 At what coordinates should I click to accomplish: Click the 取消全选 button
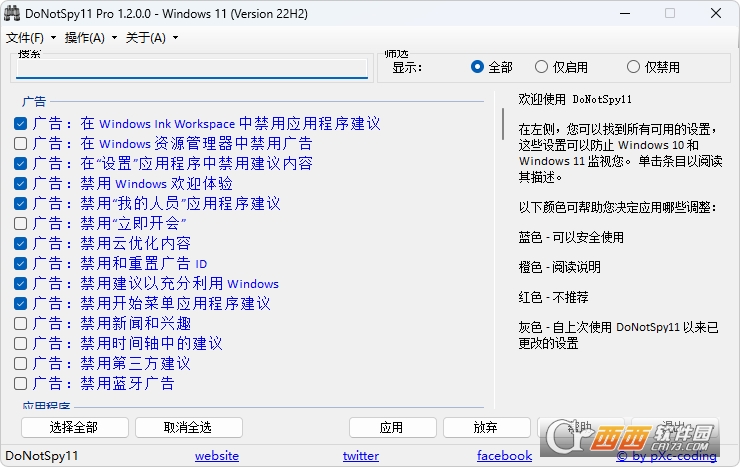click(x=189, y=427)
